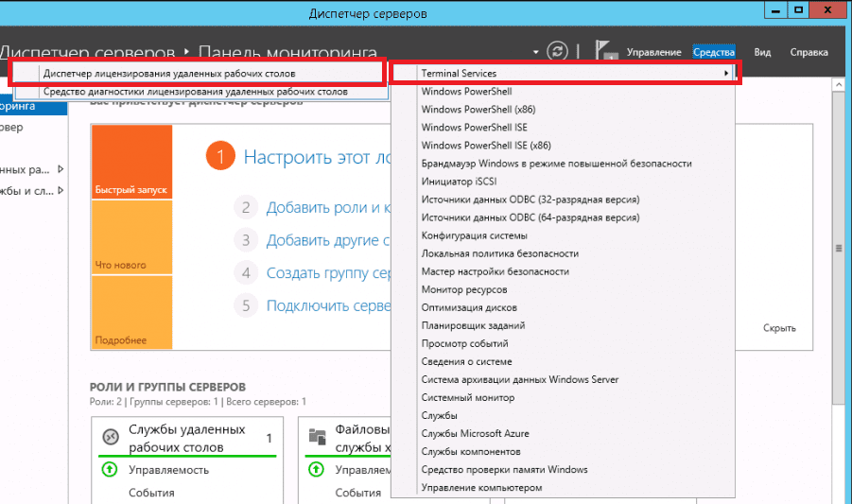Click the vertical scrollbar on the right
852x504 pixels.
838,248
